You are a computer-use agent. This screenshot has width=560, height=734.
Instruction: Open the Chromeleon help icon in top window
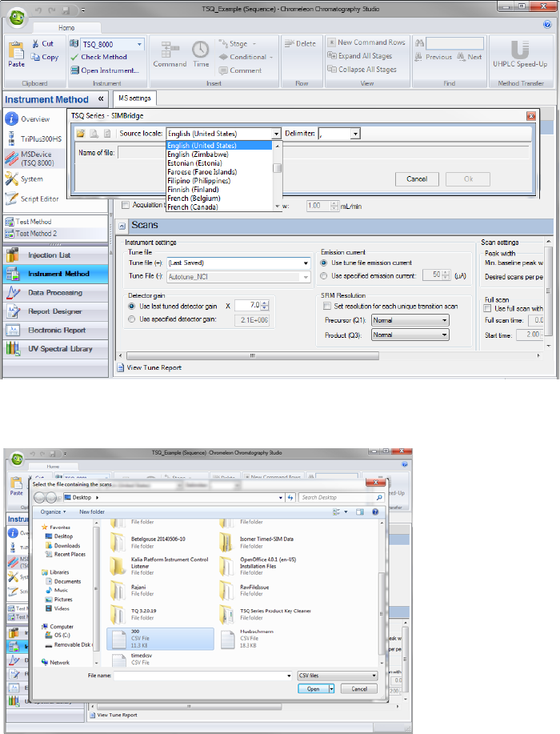(x=547, y=24)
